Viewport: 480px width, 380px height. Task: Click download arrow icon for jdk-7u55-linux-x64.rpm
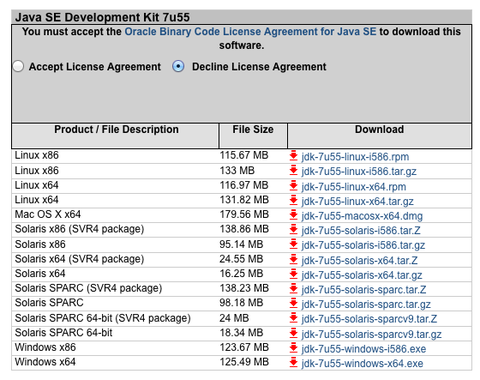tap(293, 186)
